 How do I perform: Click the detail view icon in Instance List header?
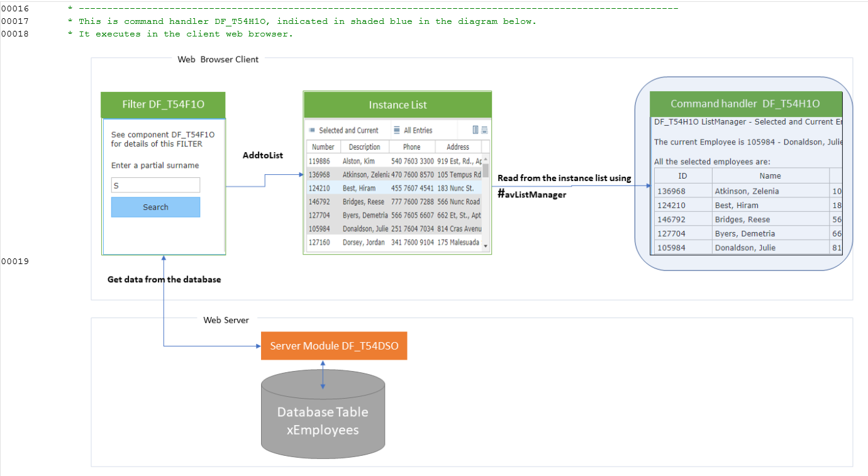[x=476, y=130]
